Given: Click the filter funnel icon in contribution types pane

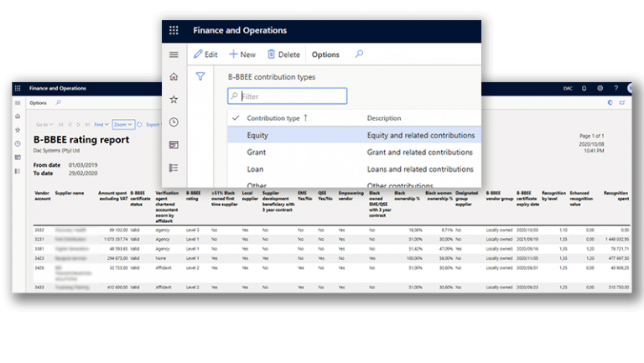Looking at the screenshot, I should 200,76.
